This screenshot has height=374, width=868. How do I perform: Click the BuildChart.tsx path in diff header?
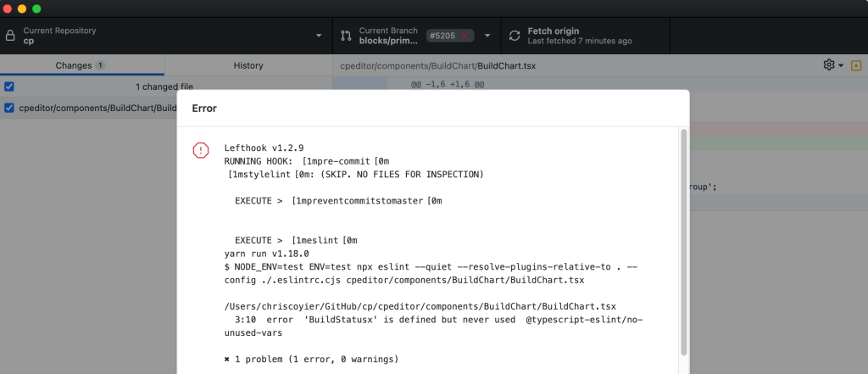point(437,65)
